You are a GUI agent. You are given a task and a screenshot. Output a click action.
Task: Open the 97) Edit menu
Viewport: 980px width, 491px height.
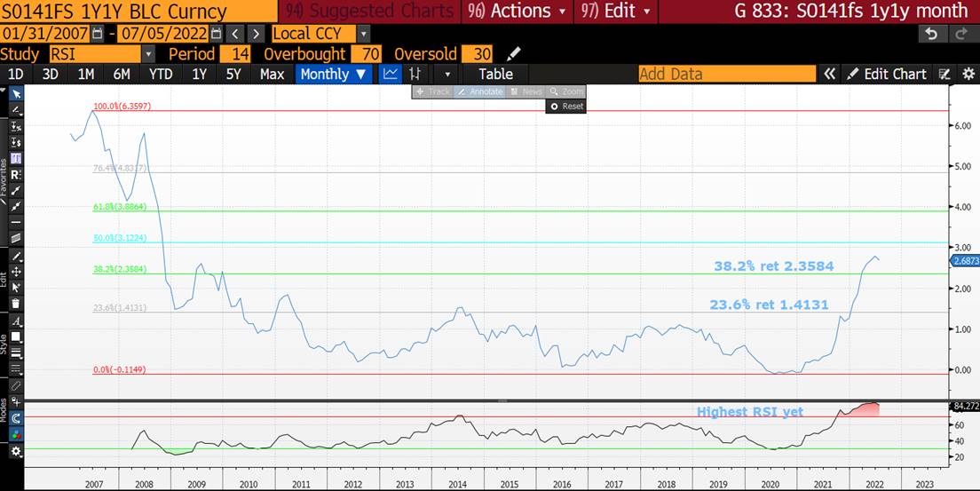[616, 12]
